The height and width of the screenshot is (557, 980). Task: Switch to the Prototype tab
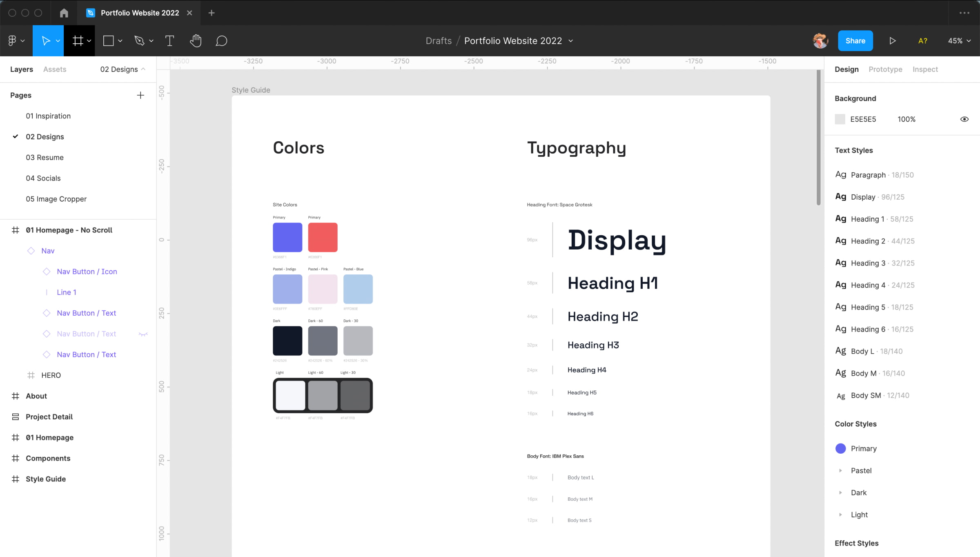click(885, 69)
